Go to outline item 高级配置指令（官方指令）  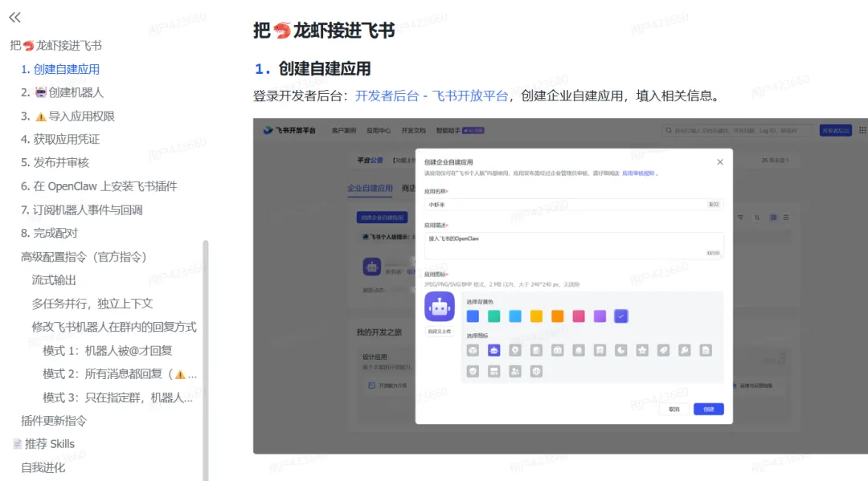(x=84, y=257)
